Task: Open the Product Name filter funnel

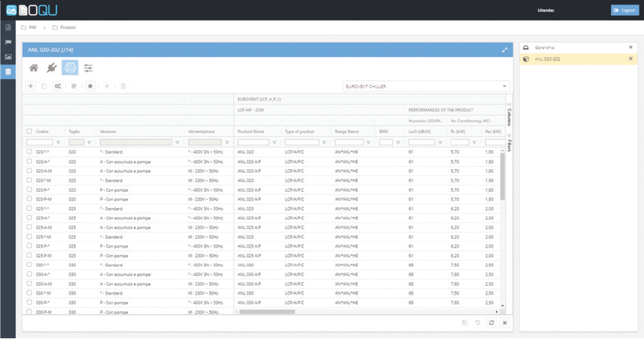Action: point(274,143)
